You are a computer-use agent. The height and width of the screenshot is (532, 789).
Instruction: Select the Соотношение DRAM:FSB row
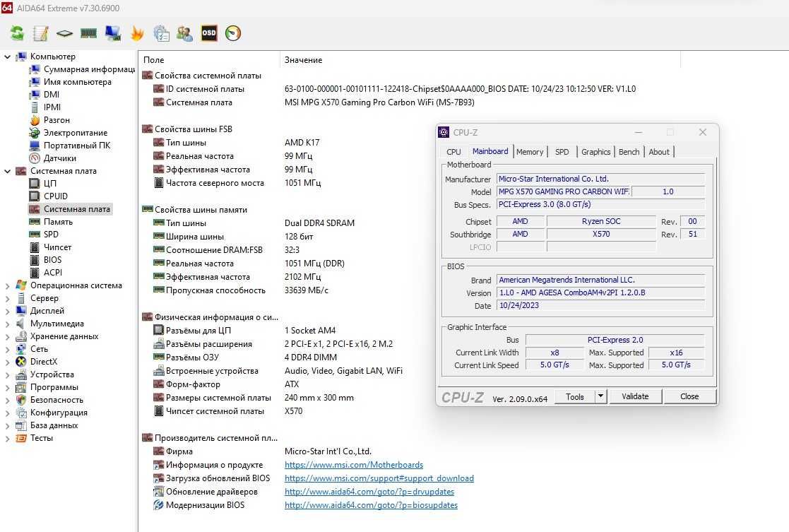(x=226, y=250)
